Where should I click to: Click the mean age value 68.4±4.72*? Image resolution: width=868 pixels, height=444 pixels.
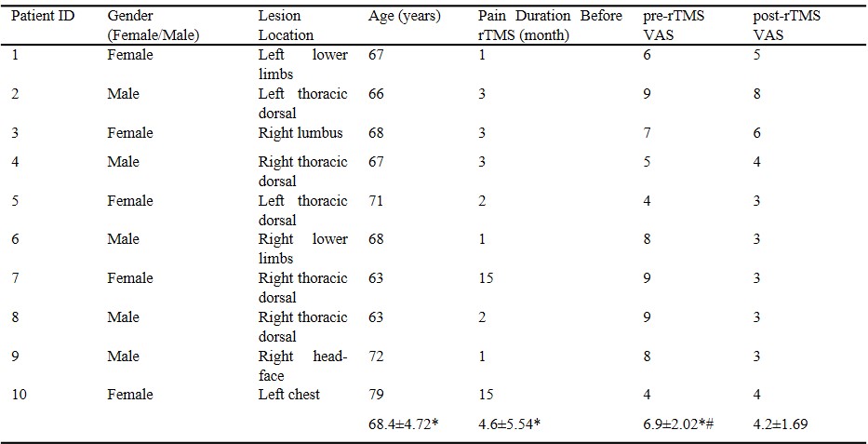pyautogui.click(x=405, y=425)
